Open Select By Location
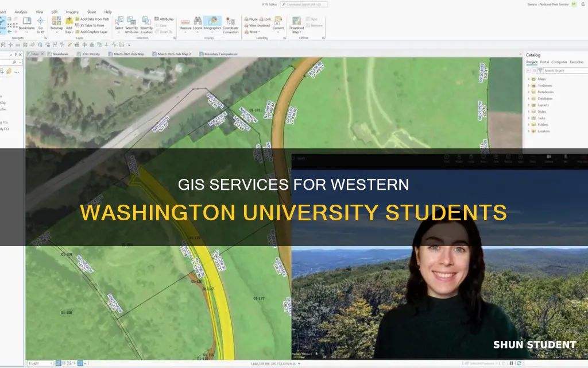588x368 pixels. point(146,25)
